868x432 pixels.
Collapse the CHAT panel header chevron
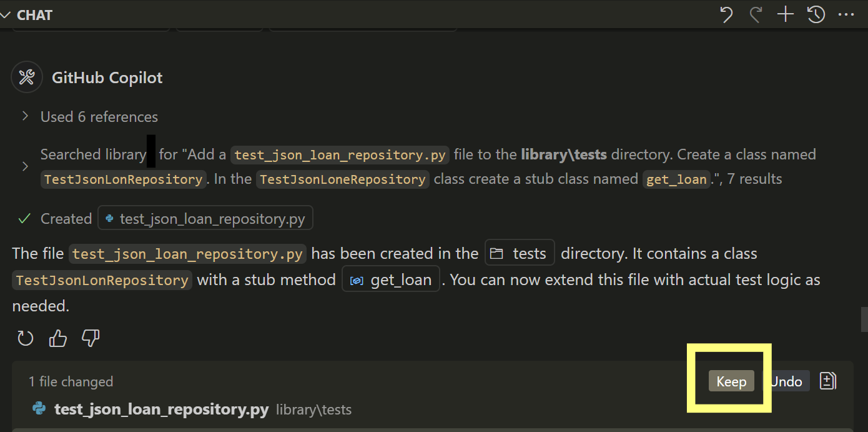[x=6, y=15]
